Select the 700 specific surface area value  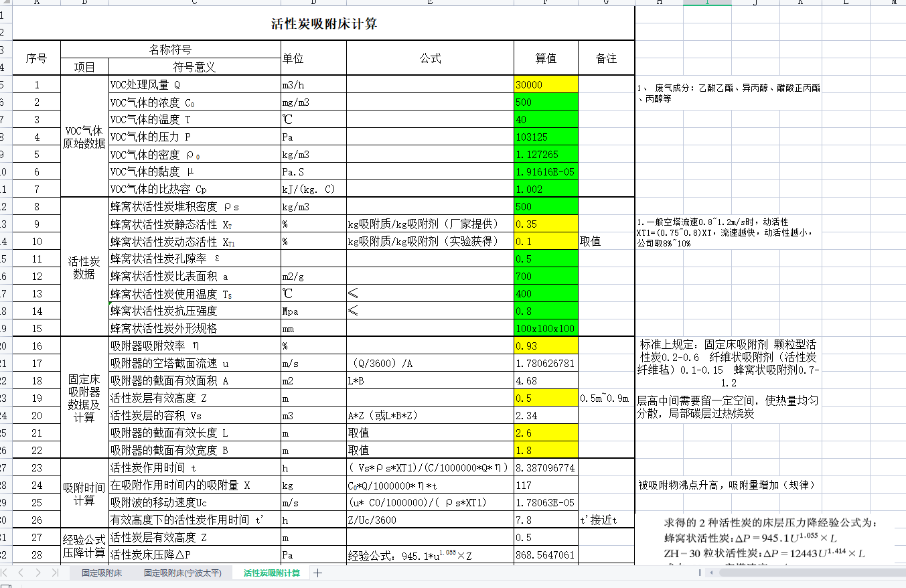click(546, 277)
